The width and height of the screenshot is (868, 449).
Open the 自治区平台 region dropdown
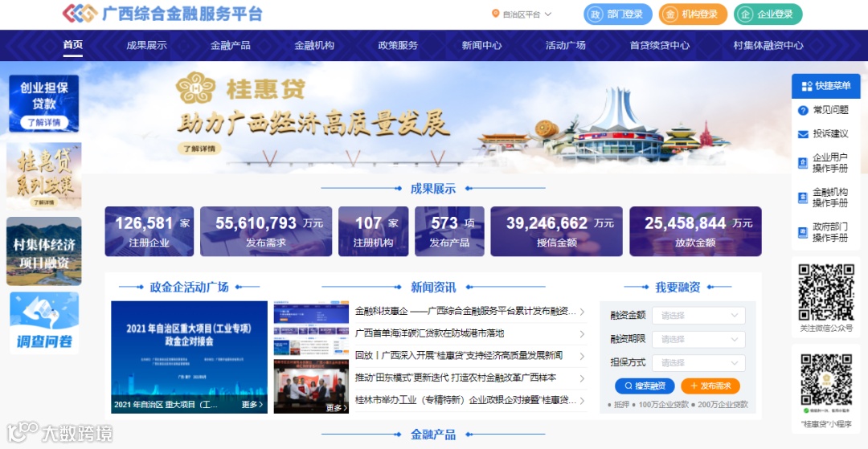click(522, 14)
